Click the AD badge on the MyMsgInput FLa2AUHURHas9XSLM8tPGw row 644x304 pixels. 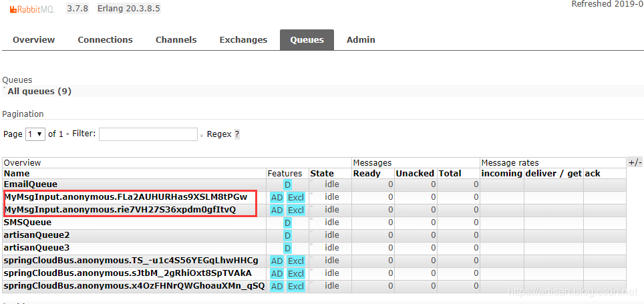click(x=277, y=198)
